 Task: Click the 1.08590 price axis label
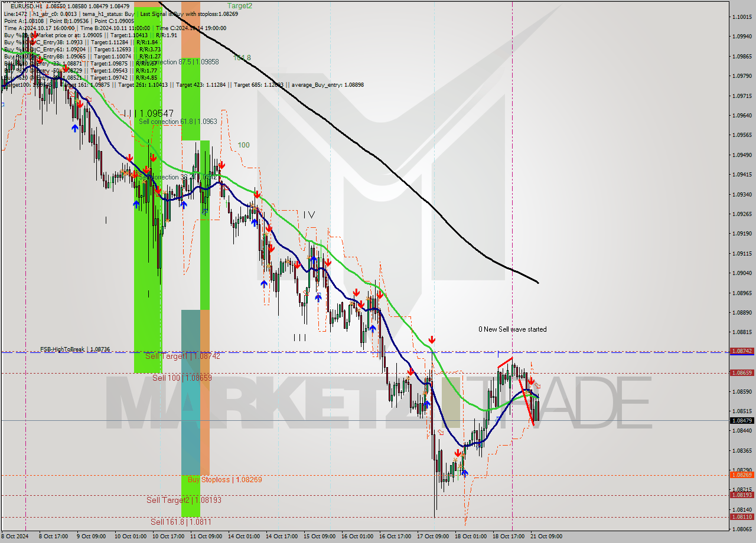pyautogui.click(x=742, y=391)
